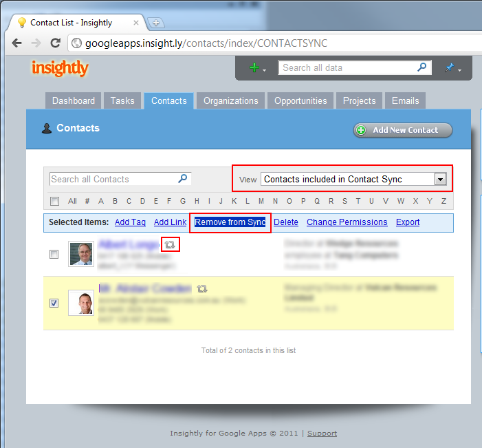Go to the Opportunities tab
Screen dimensions: 482x448
pos(300,100)
